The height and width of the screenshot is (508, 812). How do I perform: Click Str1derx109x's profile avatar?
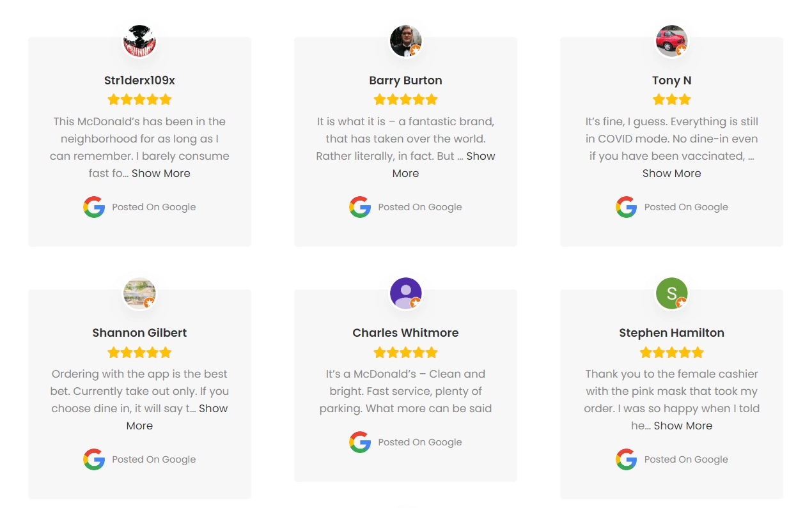click(x=139, y=41)
